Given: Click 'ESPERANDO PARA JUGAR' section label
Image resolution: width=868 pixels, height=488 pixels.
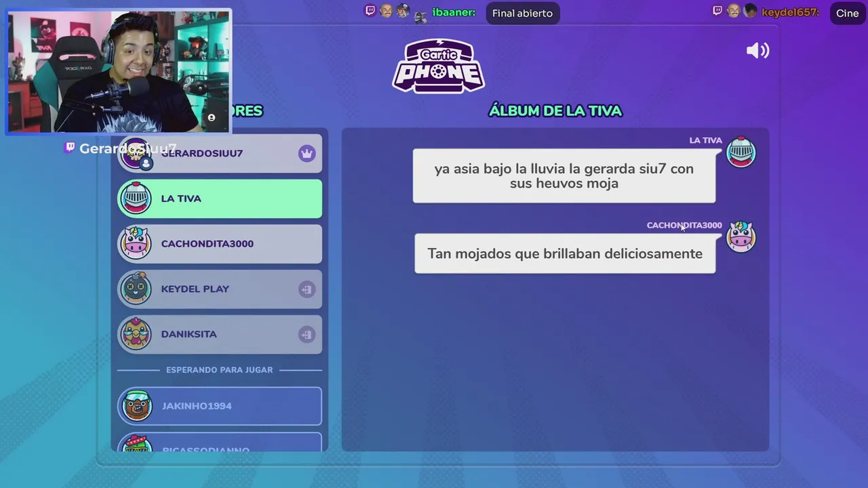Looking at the screenshot, I should 219,370.
